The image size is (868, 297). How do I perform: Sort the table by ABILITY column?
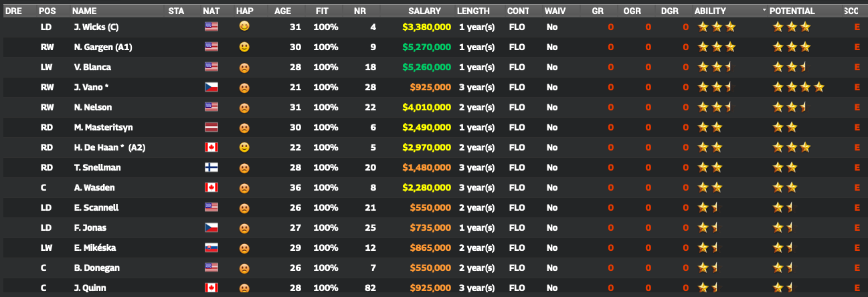point(709,11)
